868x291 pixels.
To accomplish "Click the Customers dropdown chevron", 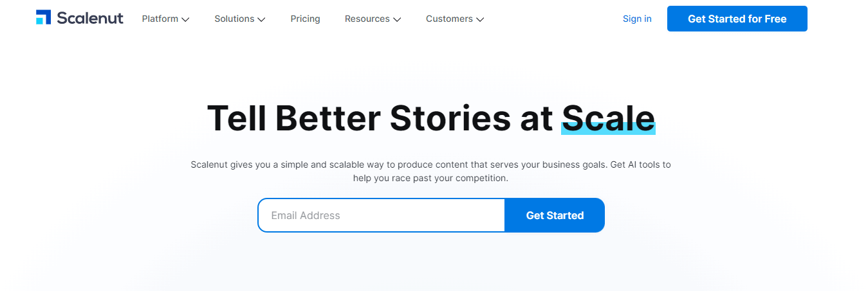I will click(x=480, y=20).
